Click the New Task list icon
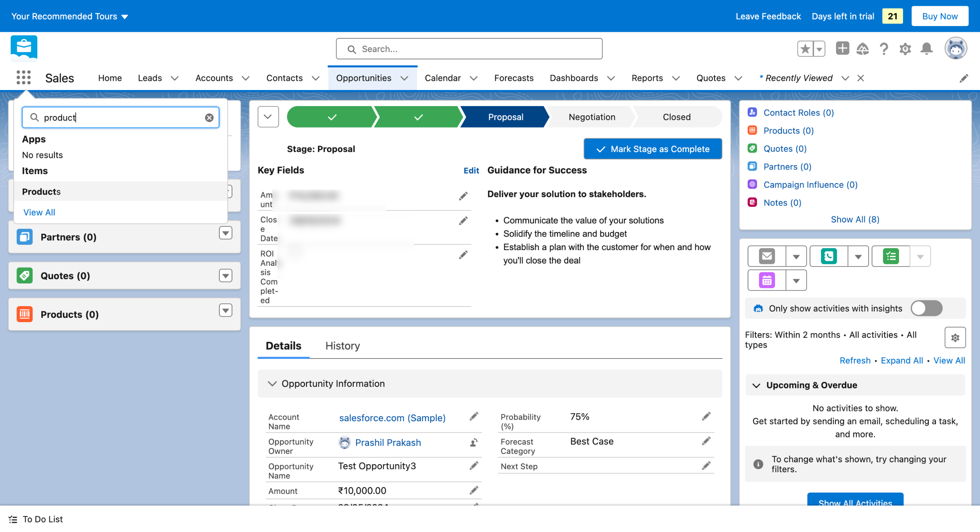Screen dimensions: 980x532 coord(891,256)
